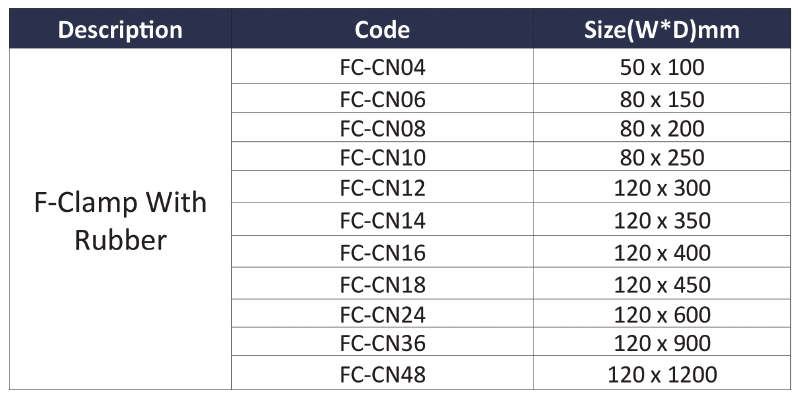Click the Description column header
This screenshot has height=399, width=798.
pyautogui.click(x=120, y=29)
